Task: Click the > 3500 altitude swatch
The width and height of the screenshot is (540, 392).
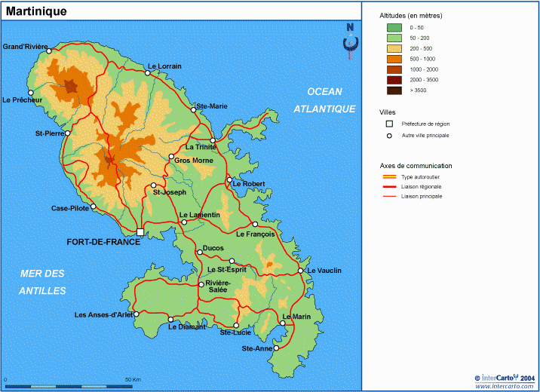Action: (394, 90)
